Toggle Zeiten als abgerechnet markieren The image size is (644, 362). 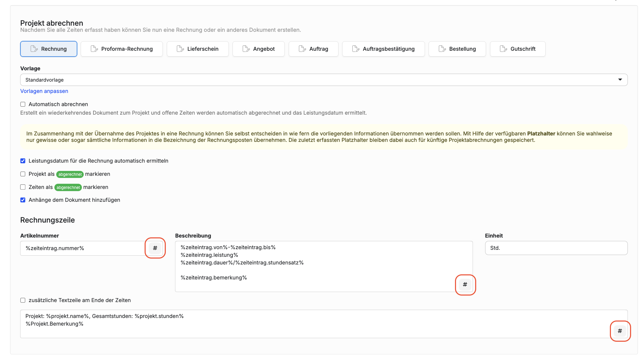(23, 187)
